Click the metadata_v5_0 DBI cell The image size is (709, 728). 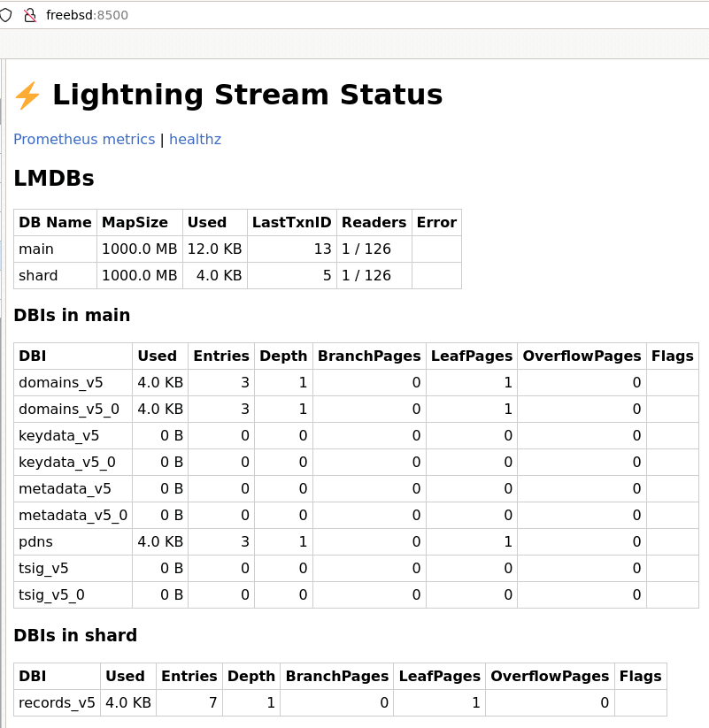[x=73, y=516]
